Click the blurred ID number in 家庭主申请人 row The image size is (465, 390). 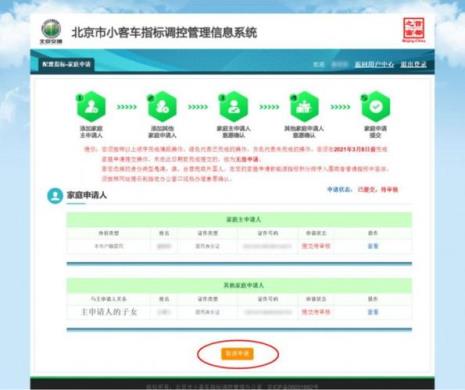[x=267, y=246]
